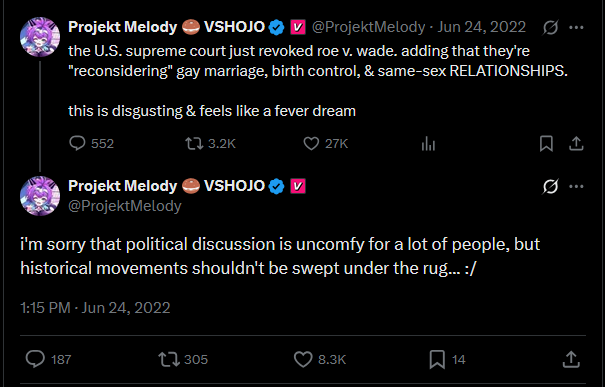Open Jun 24, 2022 date link on first tweet
This screenshot has width=605, height=387.
[482, 27]
